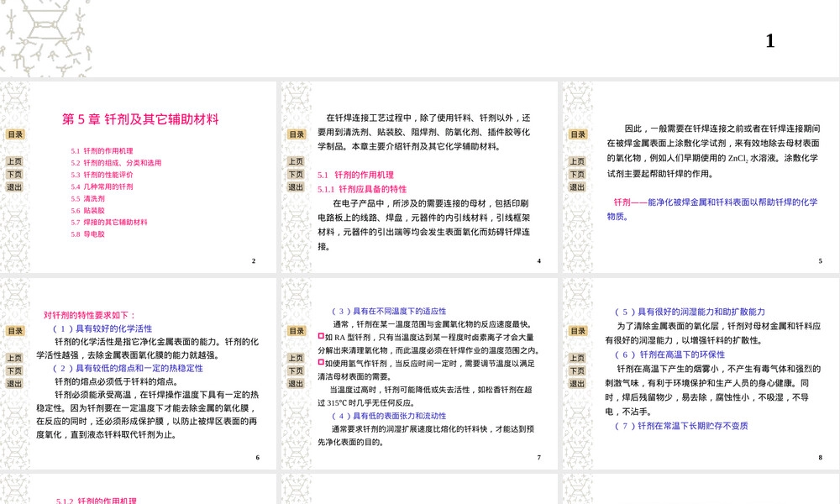Click 下页 button on slide 6
The height and width of the screenshot is (504, 840).
click(14, 370)
